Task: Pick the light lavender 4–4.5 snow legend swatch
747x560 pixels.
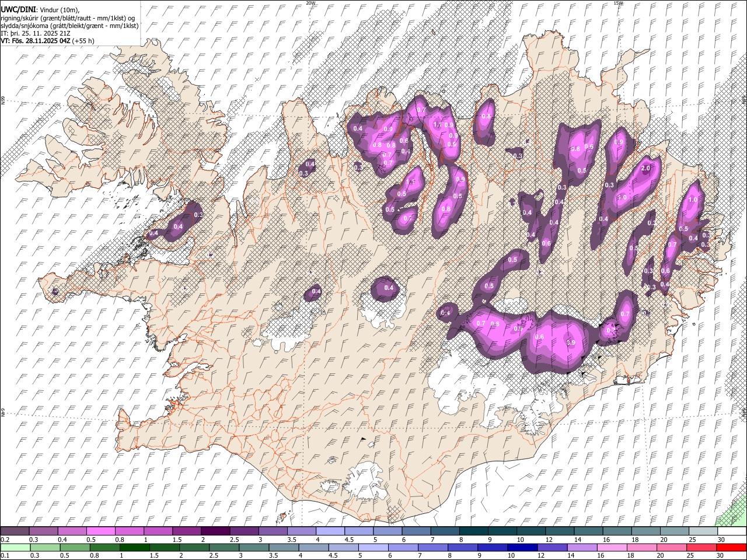Action: click(330, 531)
